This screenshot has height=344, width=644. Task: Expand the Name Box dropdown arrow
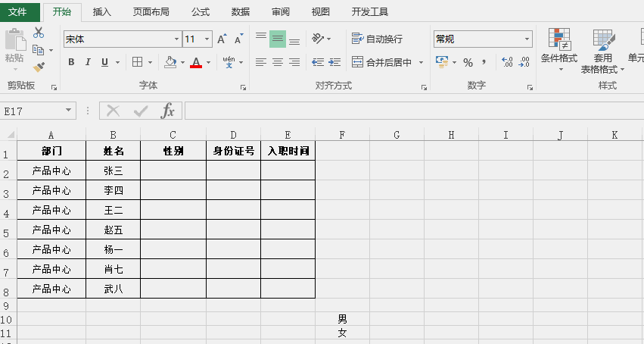[69, 110]
